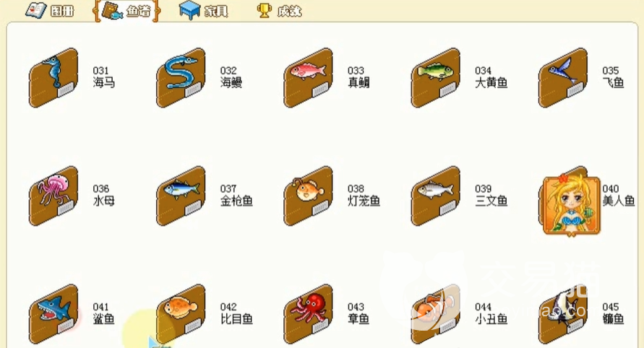This screenshot has width=644, height=348.
Task: Select the 鱼谱 fish guide tab
Action: click(x=126, y=11)
